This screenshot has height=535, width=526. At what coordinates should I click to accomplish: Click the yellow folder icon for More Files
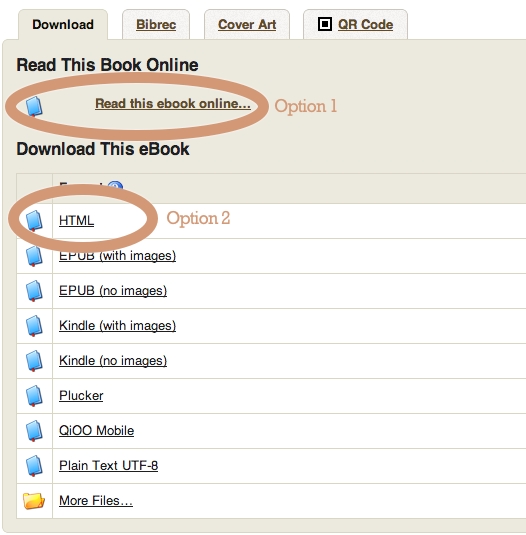pyautogui.click(x=34, y=501)
